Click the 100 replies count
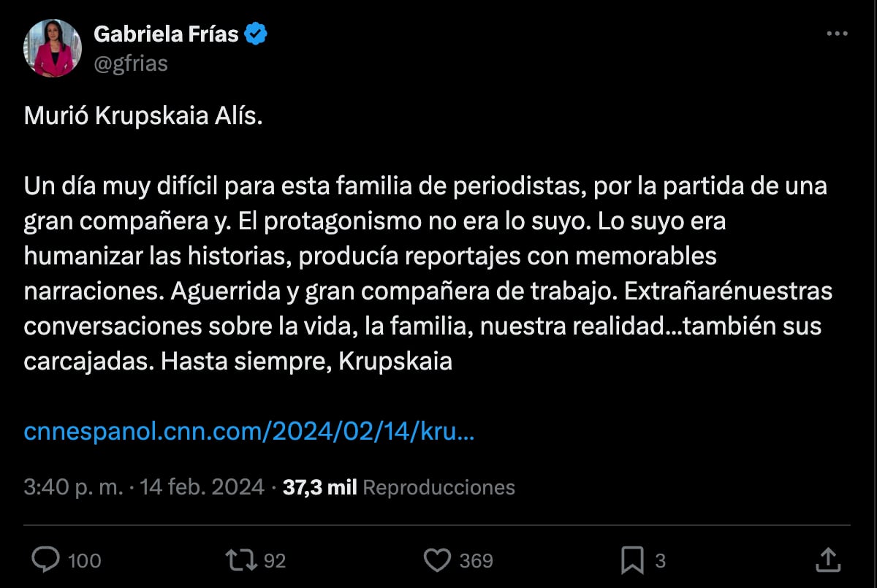 pos(86,560)
